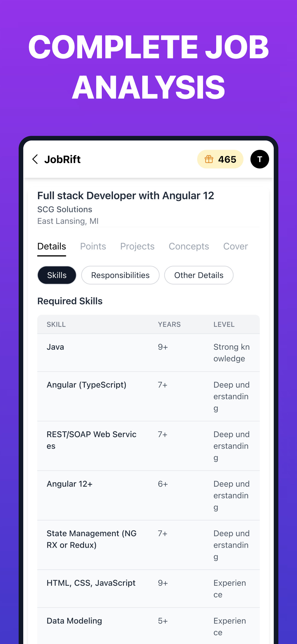This screenshot has height=644, width=297.
Task: Tap the 465 points balance
Action: [x=227, y=159]
